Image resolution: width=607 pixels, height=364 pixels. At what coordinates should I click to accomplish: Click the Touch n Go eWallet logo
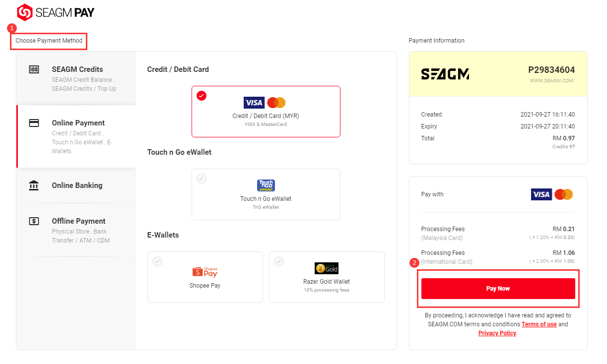266,185
